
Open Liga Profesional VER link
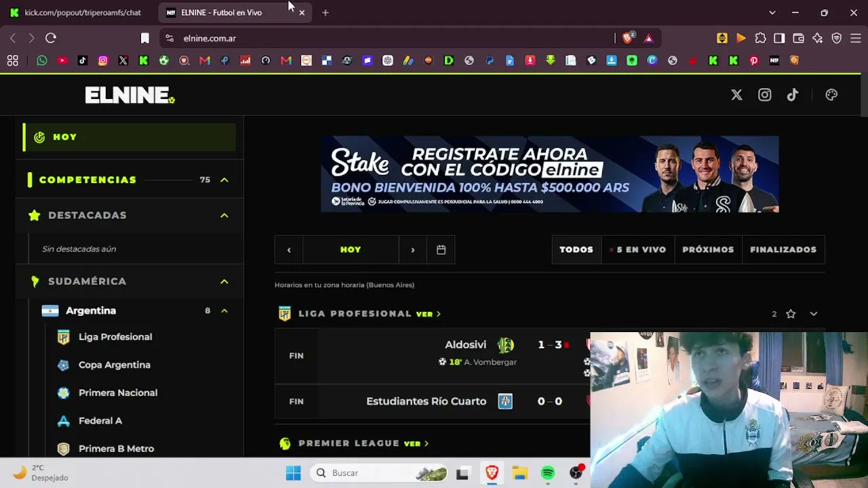click(x=429, y=314)
